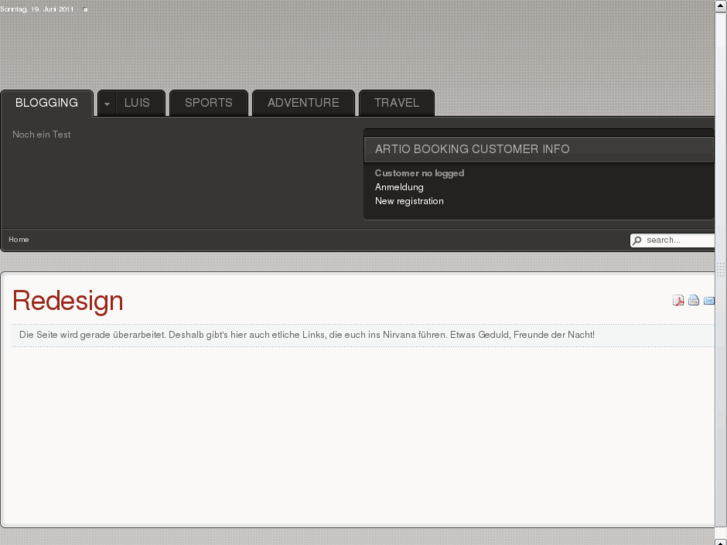Click the Home breadcrumb link
The height and width of the screenshot is (545, 727).
pos(19,239)
